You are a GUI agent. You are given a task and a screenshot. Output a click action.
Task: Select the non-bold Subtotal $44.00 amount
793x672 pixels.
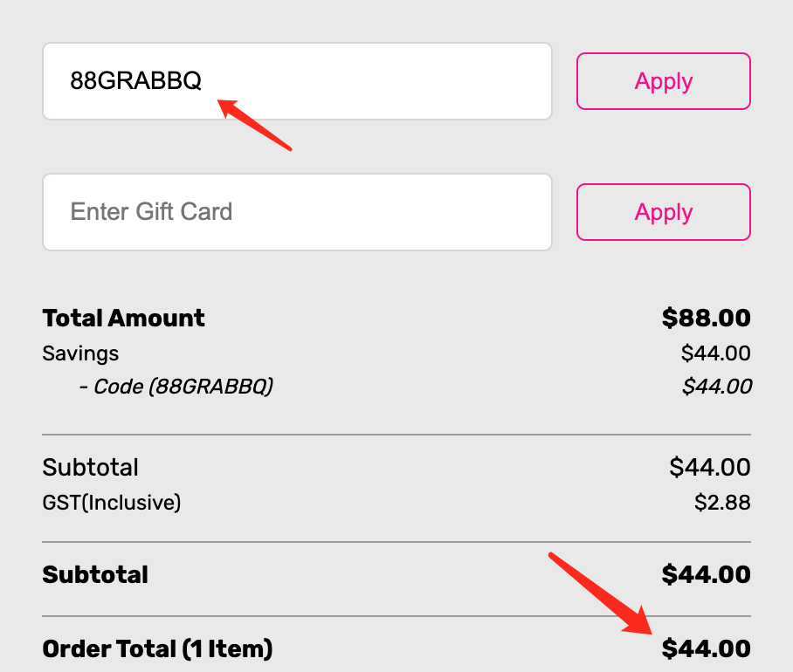(709, 468)
